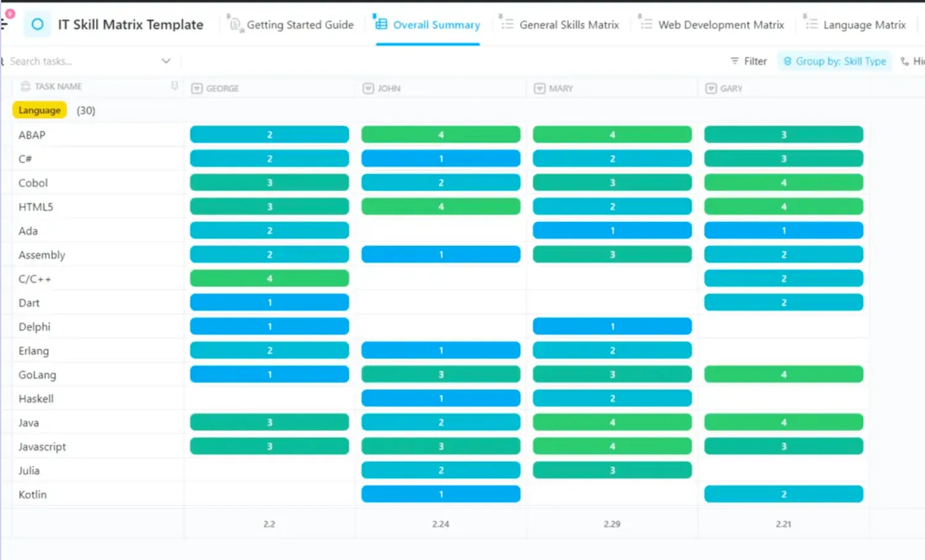Click John's blue level 1 Kotlin cell
Screen dimensions: 925x560
click(x=441, y=494)
